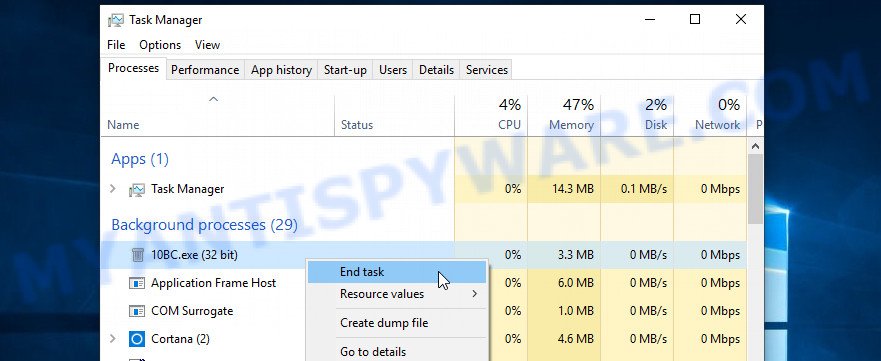The height and width of the screenshot is (361, 881).
Task: Open the Options menu
Action: pos(160,45)
